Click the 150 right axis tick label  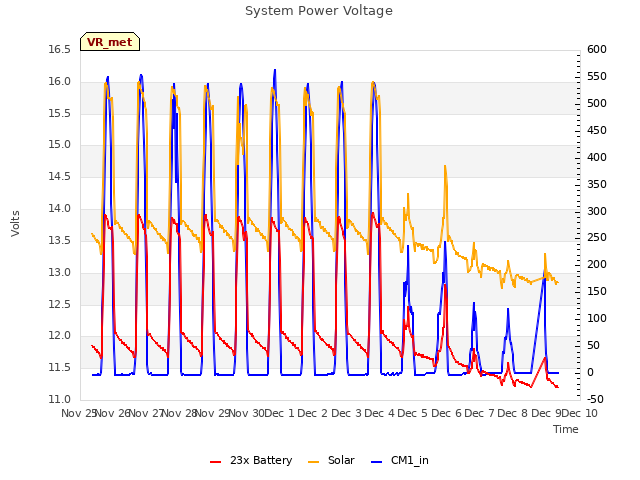(597, 292)
